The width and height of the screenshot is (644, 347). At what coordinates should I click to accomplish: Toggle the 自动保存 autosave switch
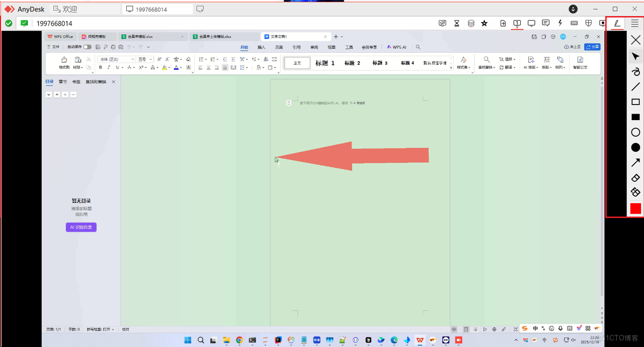pyautogui.click(x=88, y=47)
